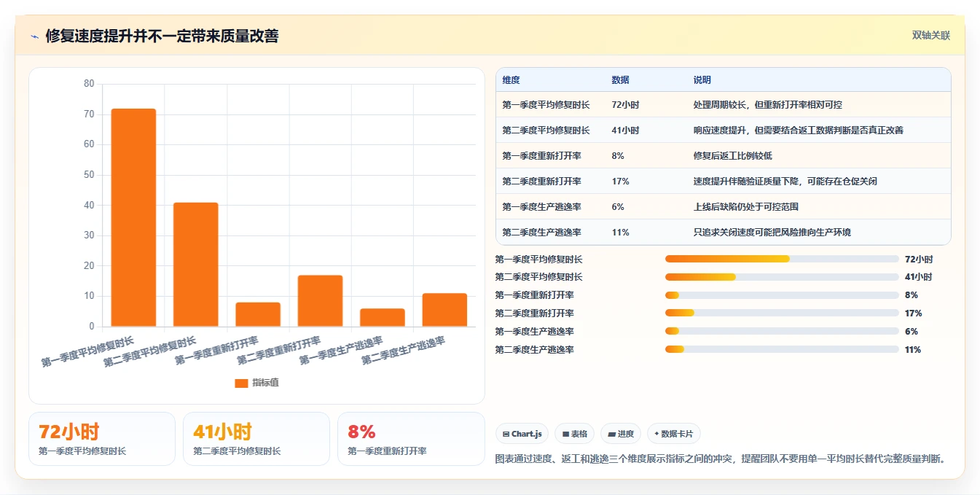Click the 数据卡片 tag
Image resolution: width=980 pixels, height=495 pixels.
tap(674, 434)
